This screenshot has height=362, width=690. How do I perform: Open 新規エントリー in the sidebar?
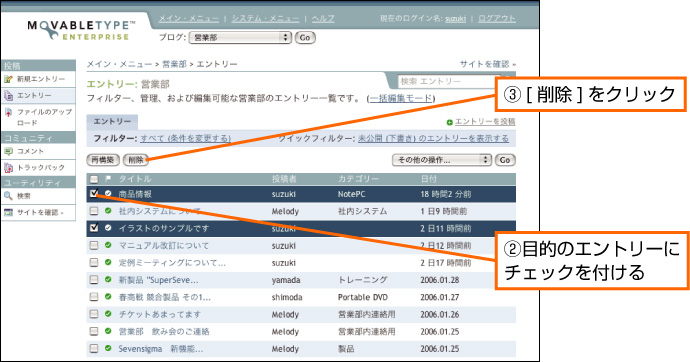coord(41,79)
